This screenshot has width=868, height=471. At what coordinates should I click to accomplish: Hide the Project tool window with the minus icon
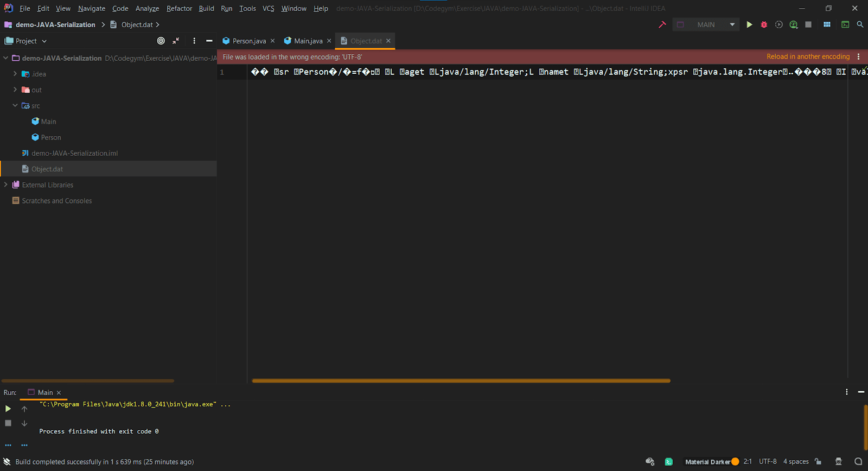[209, 41]
